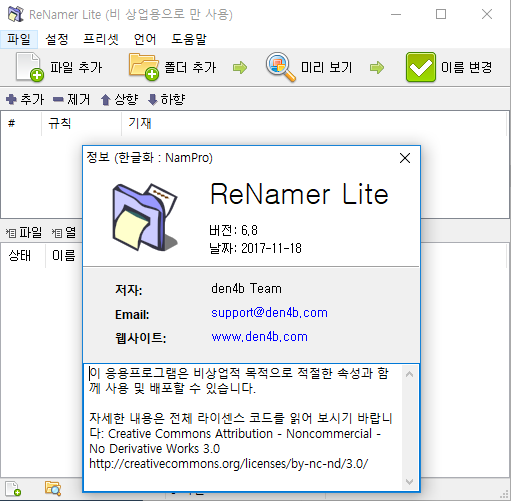Click the 버전: 6.8 text
Image resolution: width=511 pixels, height=501 pixels.
tap(233, 230)
